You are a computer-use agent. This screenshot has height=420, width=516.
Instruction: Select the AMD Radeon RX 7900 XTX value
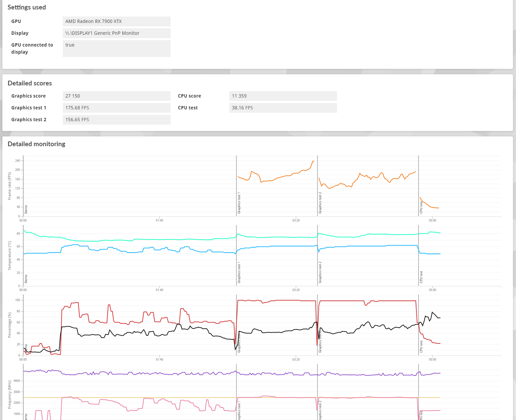[x=117, y=21]
